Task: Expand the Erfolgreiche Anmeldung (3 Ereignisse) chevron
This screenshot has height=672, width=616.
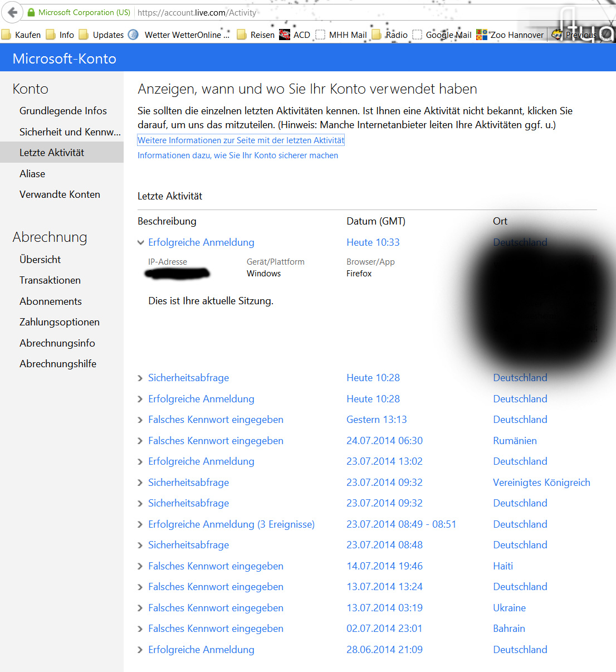Action: click(x=140, y=524)
